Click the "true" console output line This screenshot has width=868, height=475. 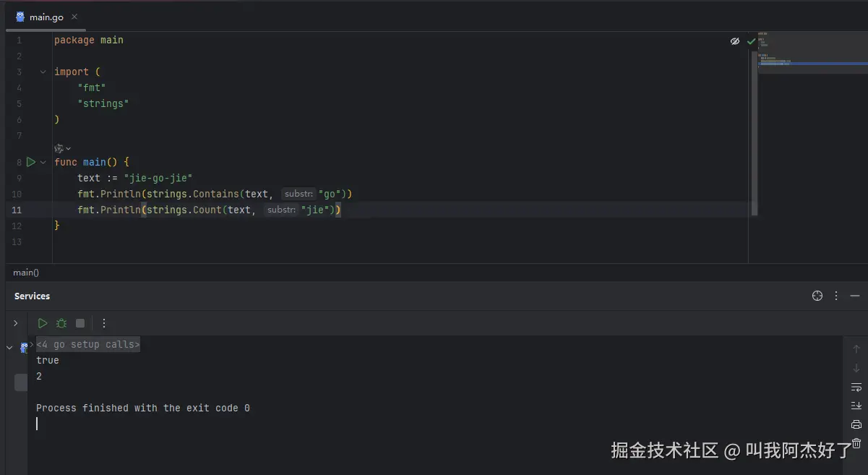pos(48,360)
